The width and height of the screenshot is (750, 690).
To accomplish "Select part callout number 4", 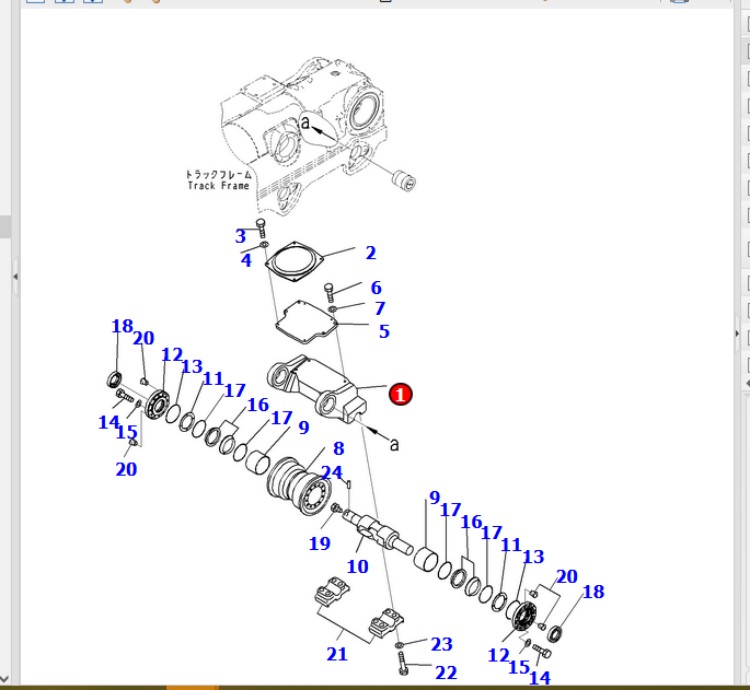I will click(x=246, y=260).
